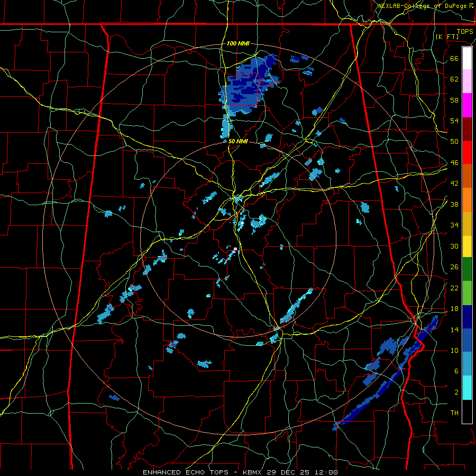Click the light green legend swatch
This screenshot has width=476, height=476.
pyautogui.click(x=467, y=293)
